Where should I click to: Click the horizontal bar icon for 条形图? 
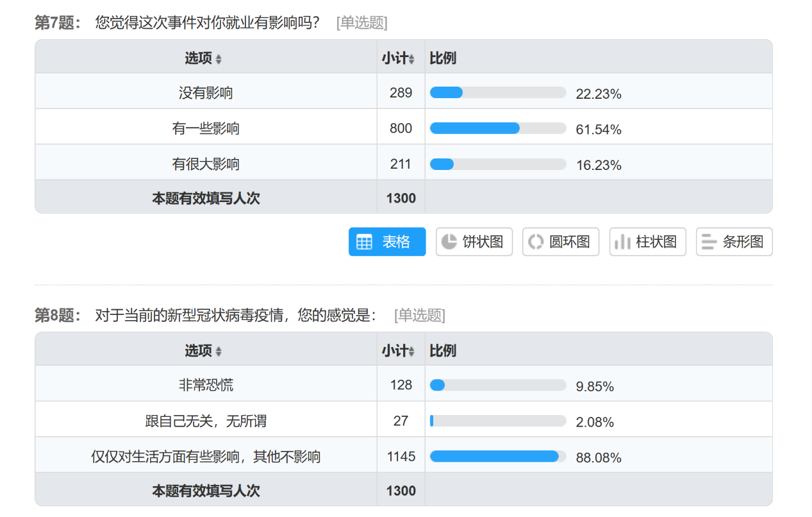(709, 242)
